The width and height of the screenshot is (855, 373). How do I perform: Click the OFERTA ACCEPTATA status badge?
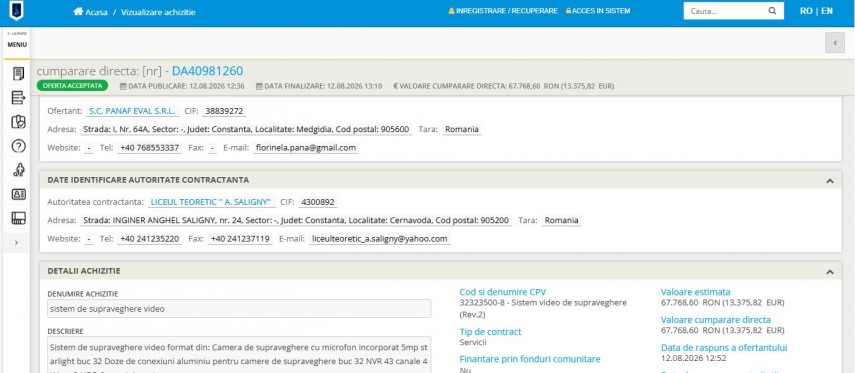coord(73,86)
